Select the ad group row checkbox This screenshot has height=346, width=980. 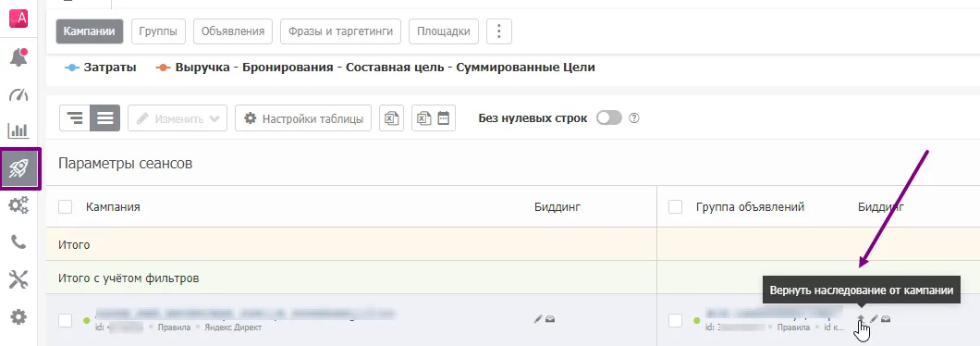(x=675, y=320)
